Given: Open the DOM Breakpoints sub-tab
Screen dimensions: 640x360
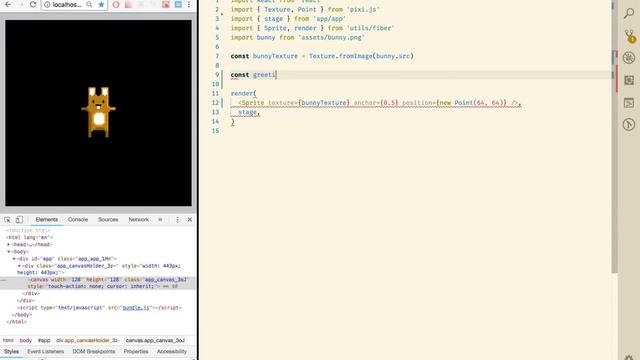Looking at the screenshot, I should pyautogui.click(x=94, y=351).
